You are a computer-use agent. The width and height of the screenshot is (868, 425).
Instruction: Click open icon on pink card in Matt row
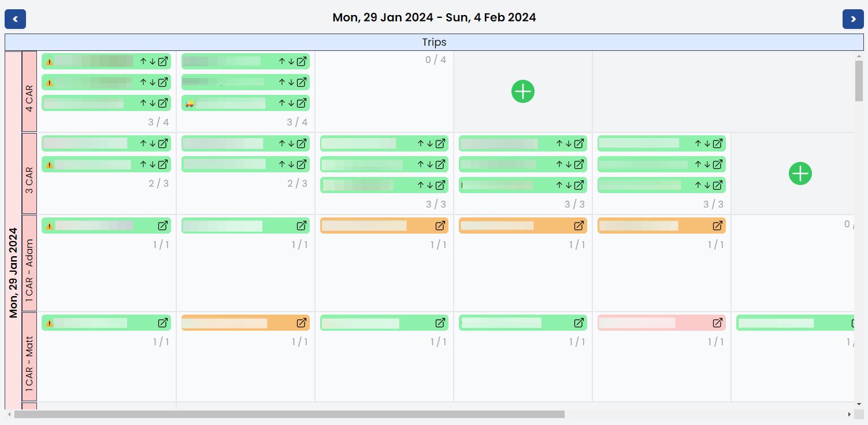(718, 323)
